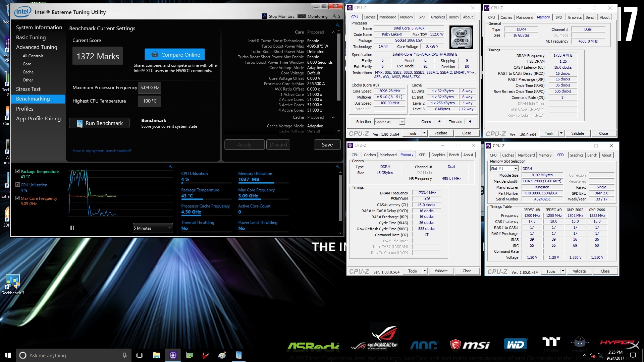Open Profiles in XTU sidebar

click(x=24, y=109)
